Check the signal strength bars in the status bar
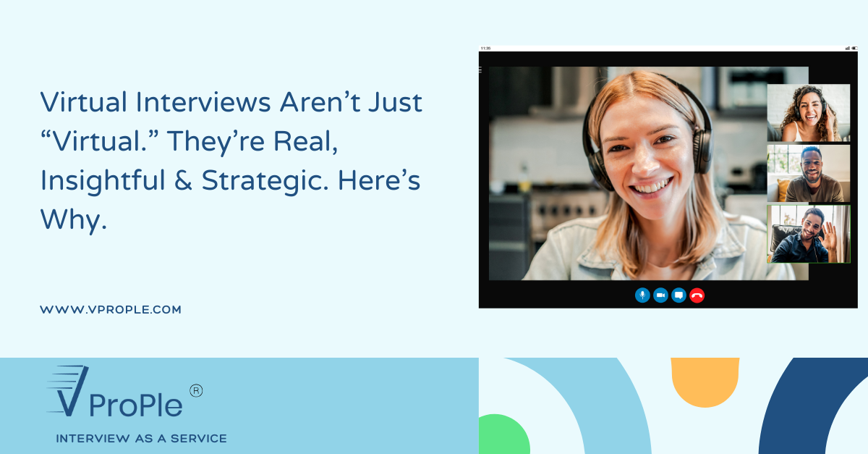The image size is (868, 454). 846,48
